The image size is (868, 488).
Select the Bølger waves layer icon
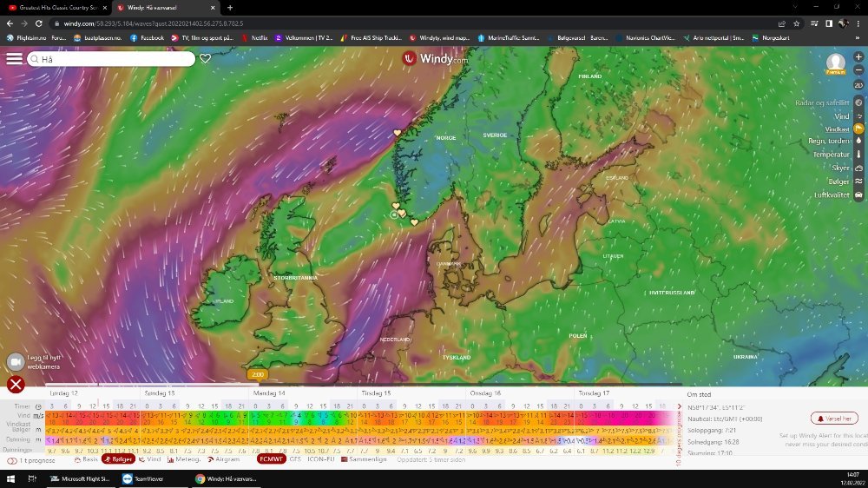[858, 181]
